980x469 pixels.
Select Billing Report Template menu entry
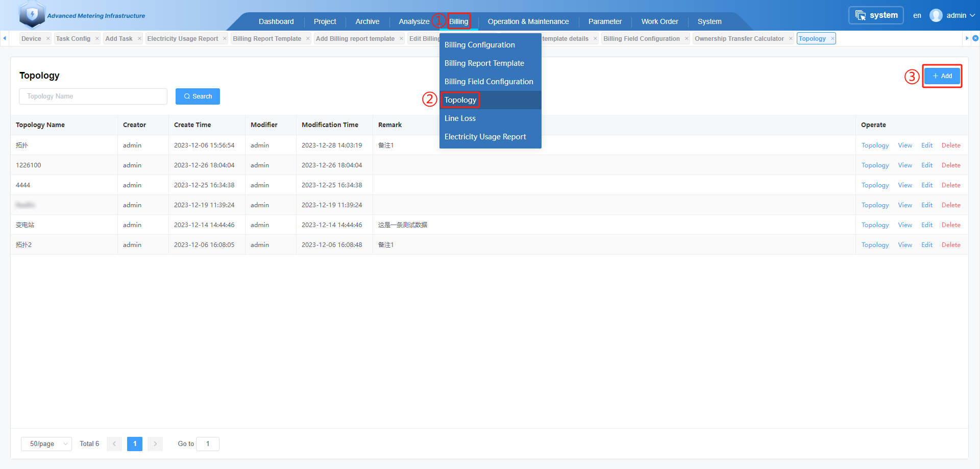[491, 63]
